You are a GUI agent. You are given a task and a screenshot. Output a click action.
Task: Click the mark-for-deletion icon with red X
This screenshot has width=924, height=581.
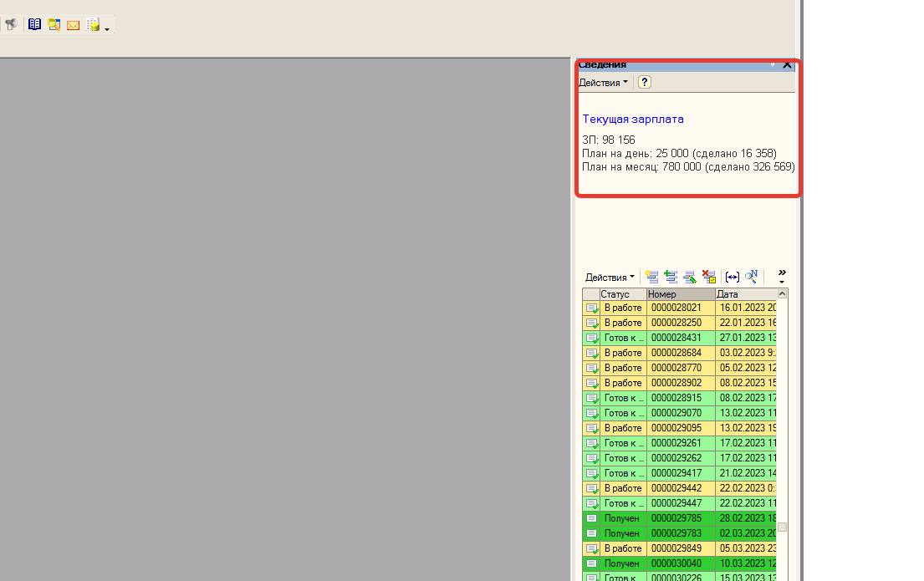coord(709,277)
